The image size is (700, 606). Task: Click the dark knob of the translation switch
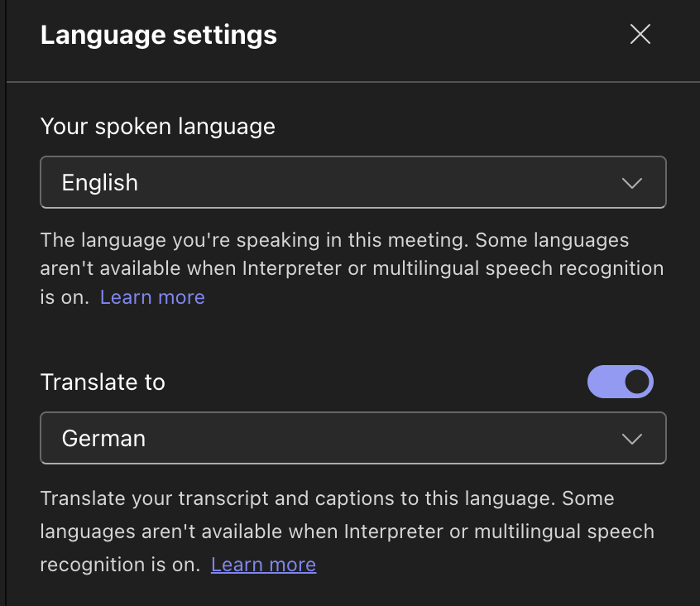pos(636,382)
